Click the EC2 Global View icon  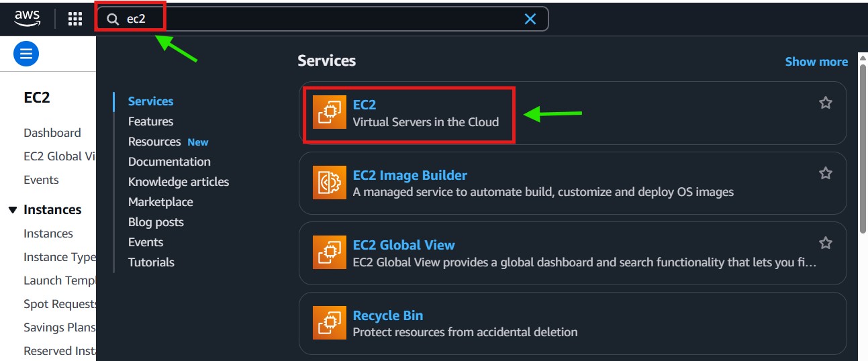coord(330,252)
